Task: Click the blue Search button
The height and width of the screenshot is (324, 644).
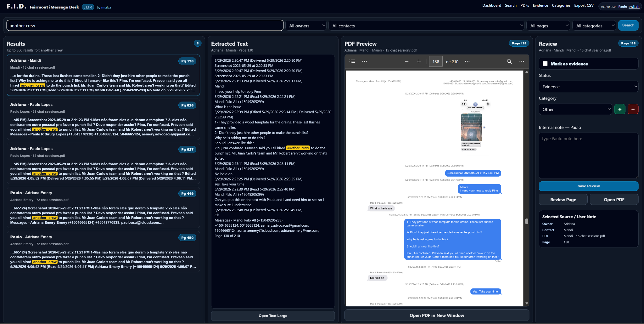Action: point(628,25)
